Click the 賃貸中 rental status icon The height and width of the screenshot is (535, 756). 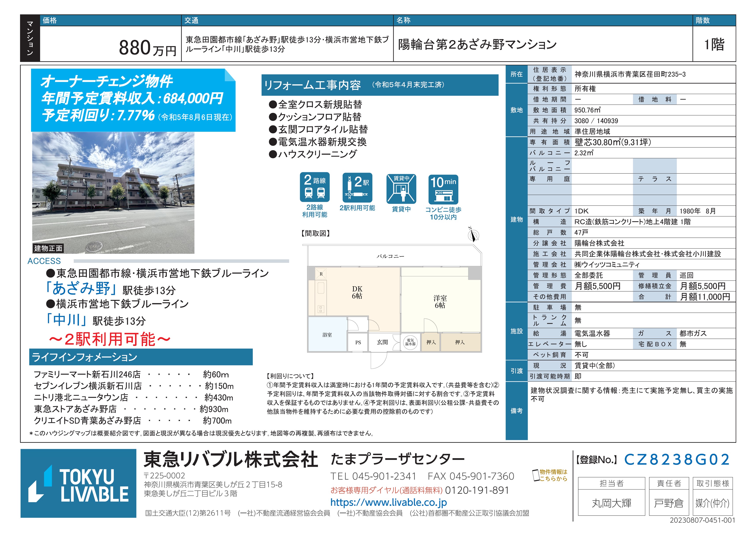401,189
